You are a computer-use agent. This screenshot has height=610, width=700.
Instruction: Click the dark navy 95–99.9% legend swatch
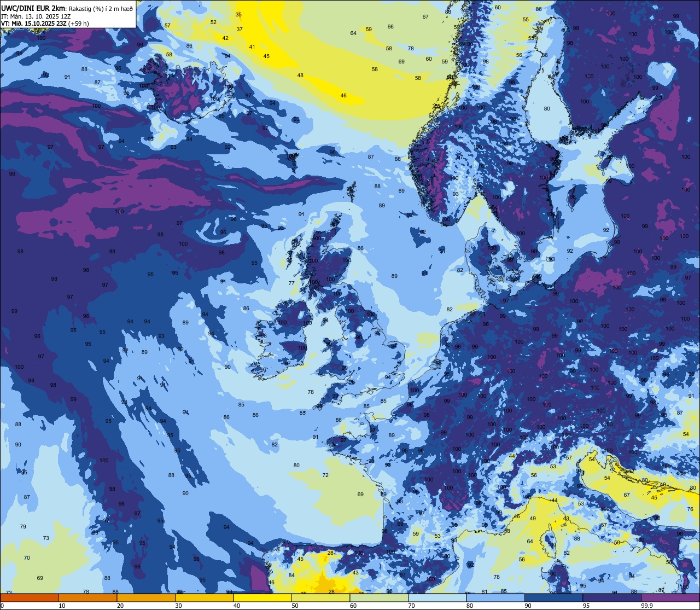coord(612,597)
